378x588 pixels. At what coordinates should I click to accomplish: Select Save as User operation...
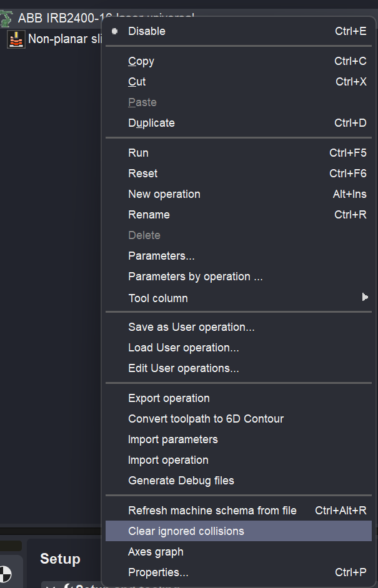191,327
